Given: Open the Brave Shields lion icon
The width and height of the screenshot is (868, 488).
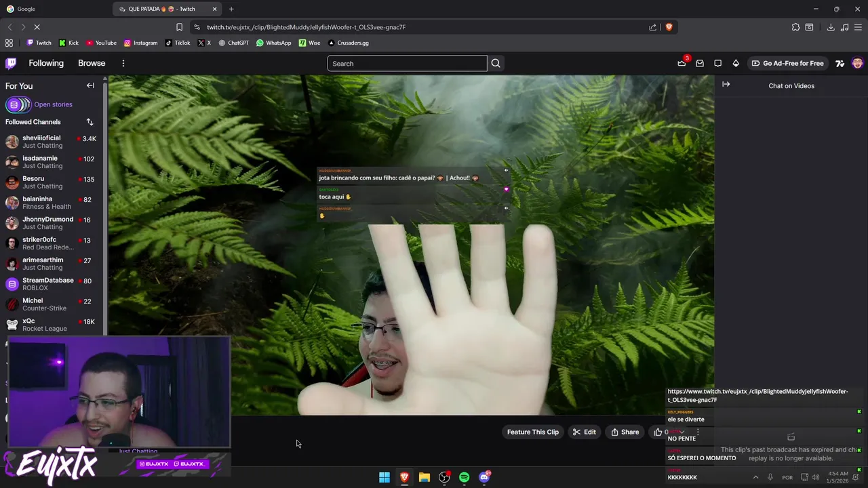Looking at the screenshot, I should [669, 27].
